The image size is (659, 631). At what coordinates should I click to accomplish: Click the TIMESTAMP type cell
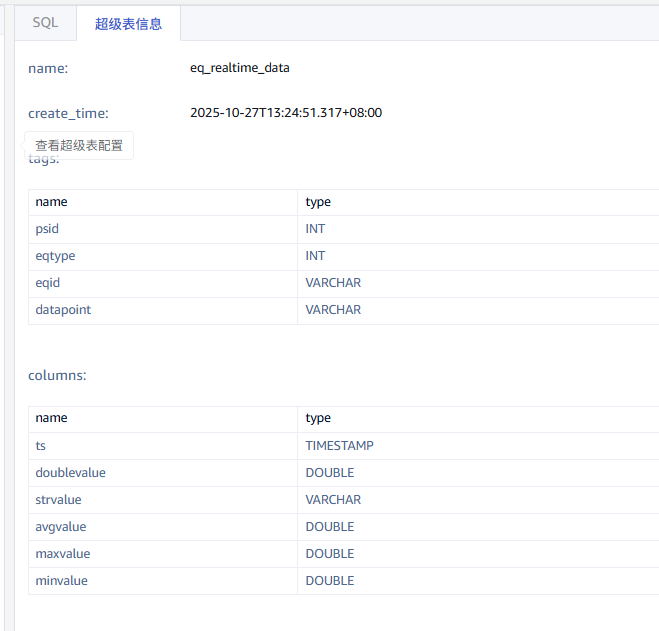tap(339, 445)
